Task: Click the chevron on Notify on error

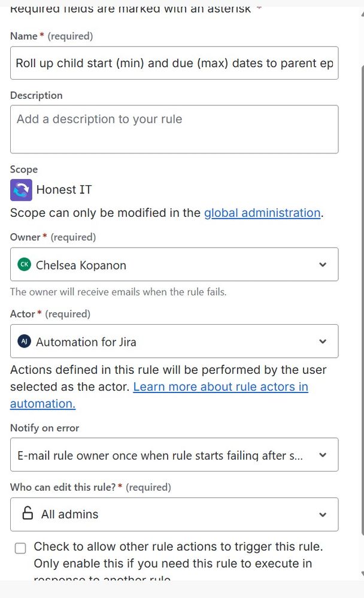Action: [x=323, y=454]
